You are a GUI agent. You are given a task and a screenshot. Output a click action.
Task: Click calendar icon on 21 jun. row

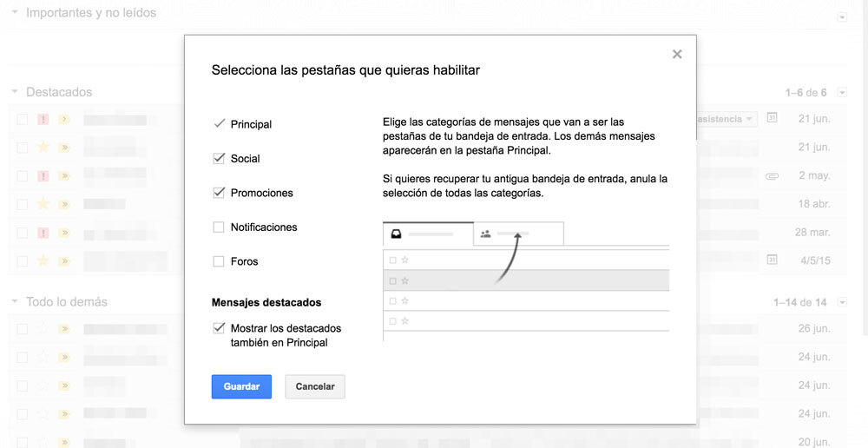(x=772, y=118)
